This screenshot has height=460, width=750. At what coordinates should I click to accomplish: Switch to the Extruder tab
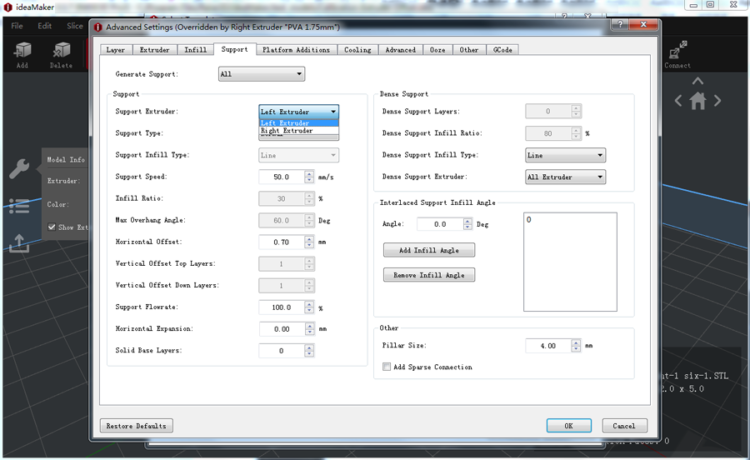coord(154,50)
